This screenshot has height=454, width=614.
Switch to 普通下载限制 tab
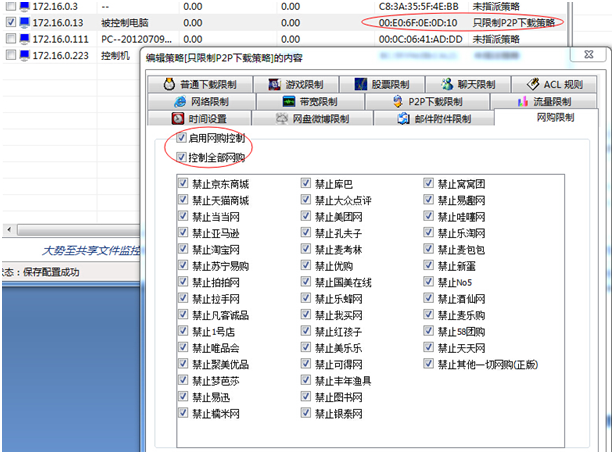click(200, 84)
